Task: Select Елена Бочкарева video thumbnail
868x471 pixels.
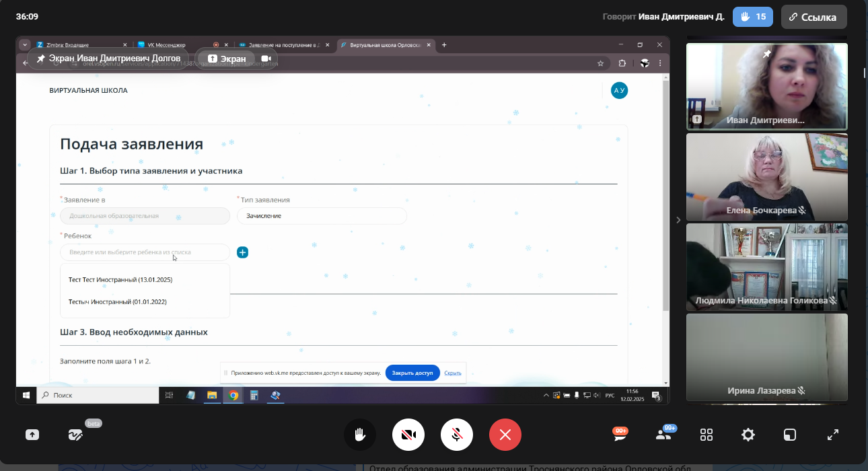Action: pos(766,177)
